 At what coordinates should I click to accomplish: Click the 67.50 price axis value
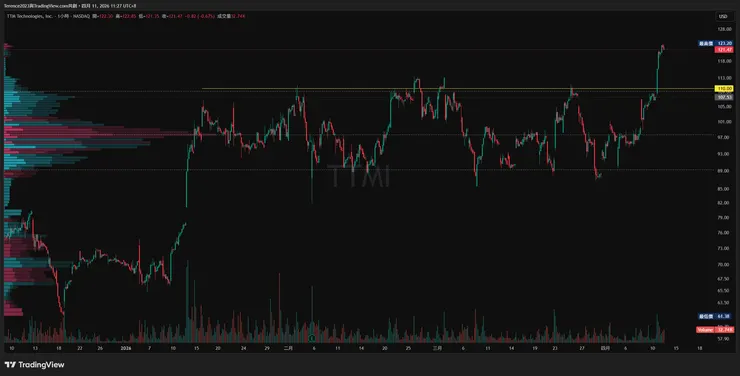coord(724,278)
